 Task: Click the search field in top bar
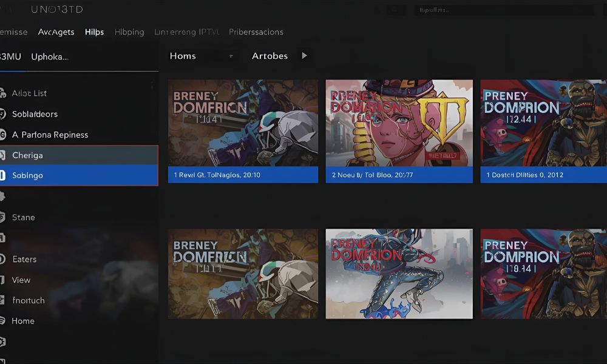tap(504, 10)
